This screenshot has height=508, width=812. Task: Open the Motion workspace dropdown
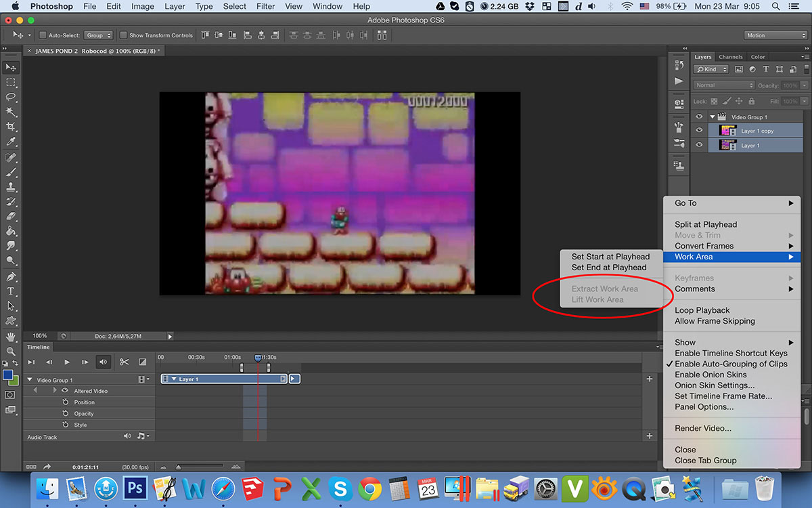[x=775, y=35]
